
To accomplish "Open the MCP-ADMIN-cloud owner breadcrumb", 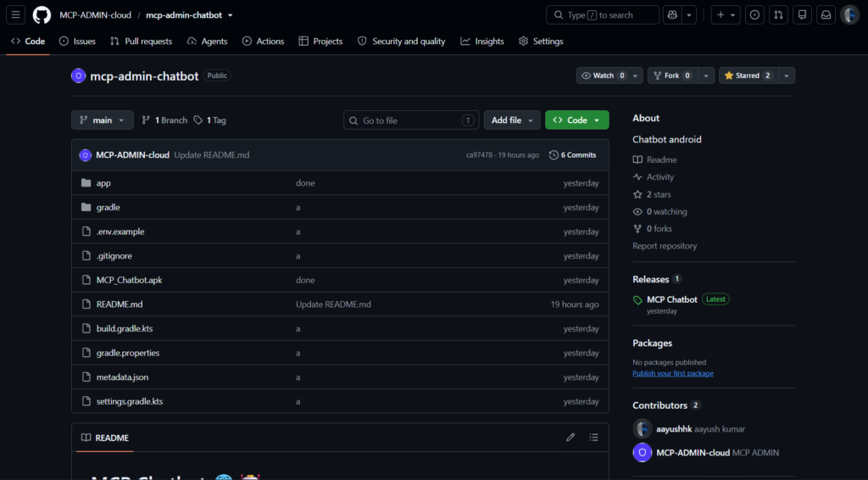I will coord(95,15).
